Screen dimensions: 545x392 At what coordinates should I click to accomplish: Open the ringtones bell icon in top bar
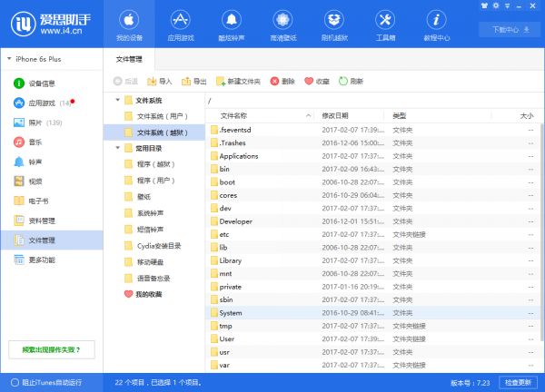232,25
